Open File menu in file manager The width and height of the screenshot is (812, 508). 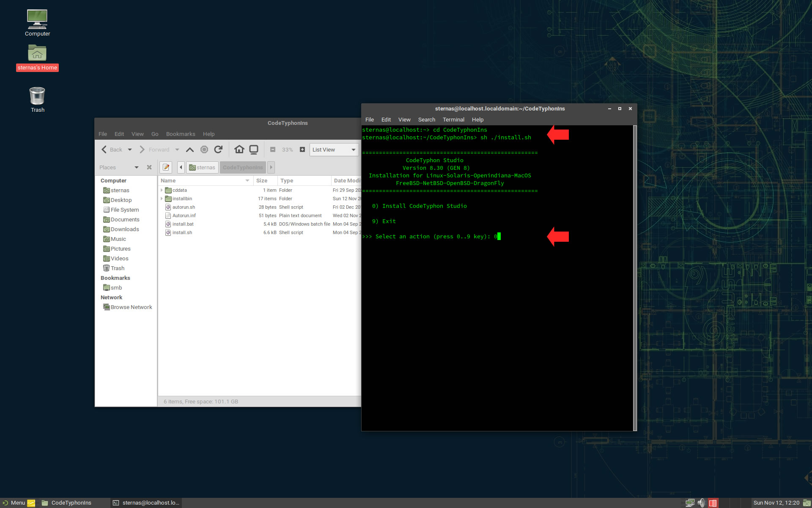pyautogui.click(x=103, y=134)
